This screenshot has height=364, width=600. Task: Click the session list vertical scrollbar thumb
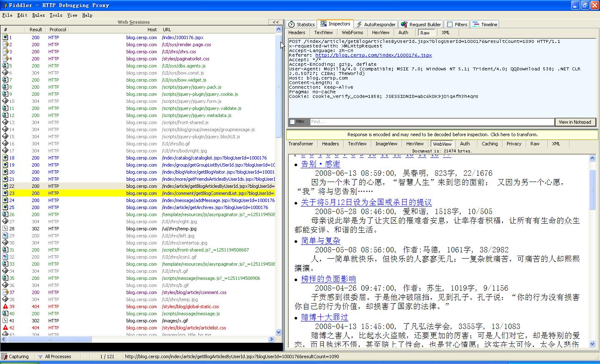pyautogui.click(x=279, y=86)
